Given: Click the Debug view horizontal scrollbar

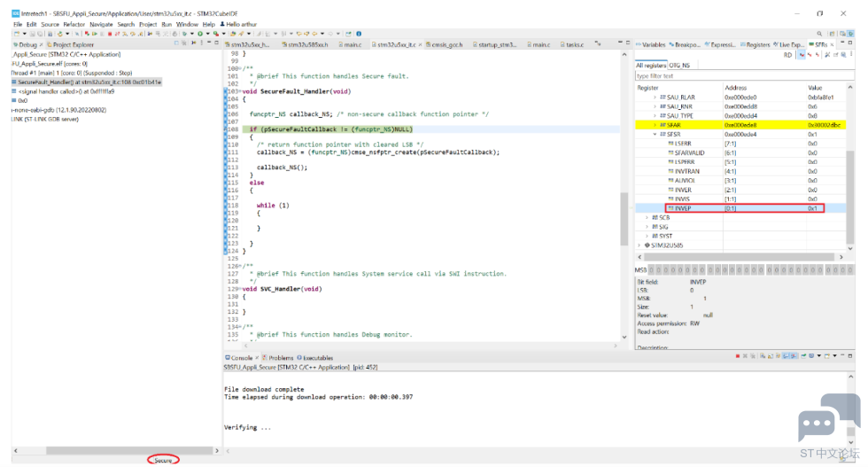Looking at the screenshot, I should pyautogui.click(x=129, y=450).
